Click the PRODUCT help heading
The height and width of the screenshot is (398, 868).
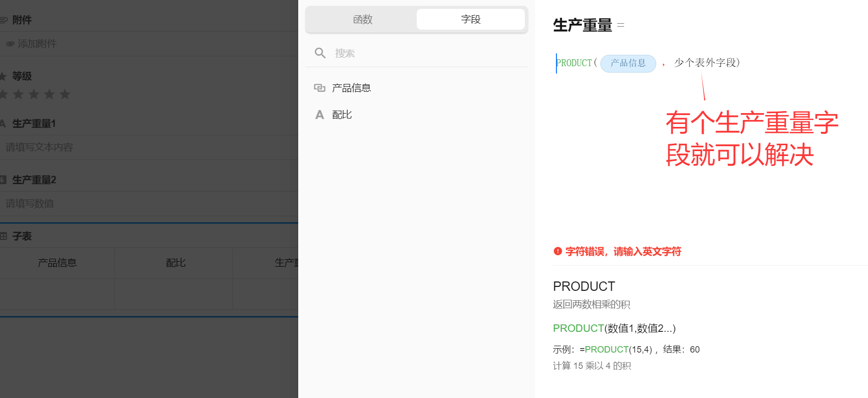pos(584,286)
